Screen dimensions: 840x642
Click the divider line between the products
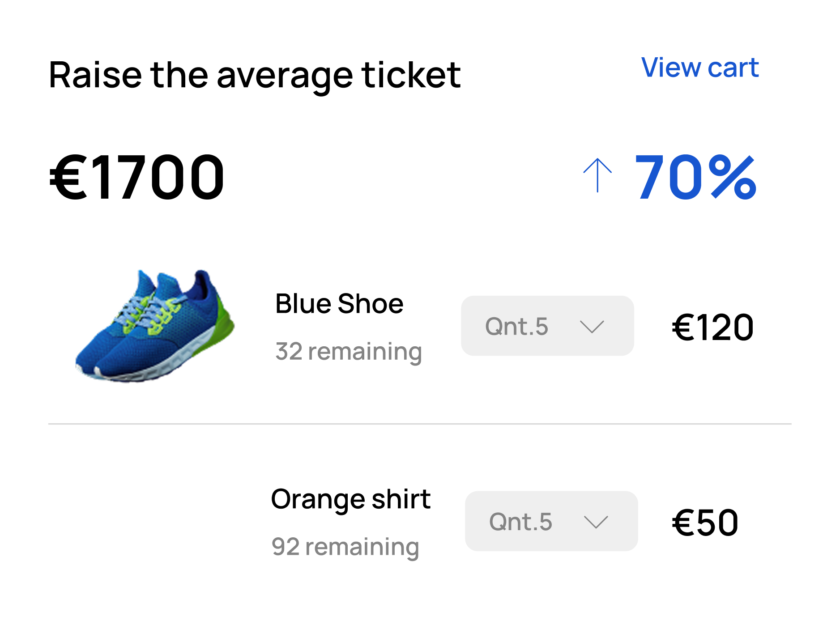coord(420,424)
